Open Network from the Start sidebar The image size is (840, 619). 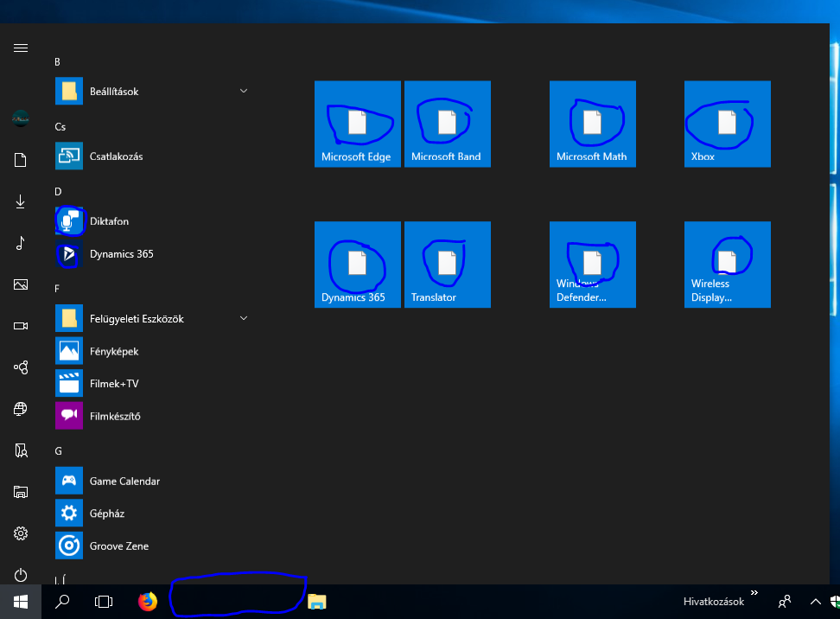click(x=21, y=409)
